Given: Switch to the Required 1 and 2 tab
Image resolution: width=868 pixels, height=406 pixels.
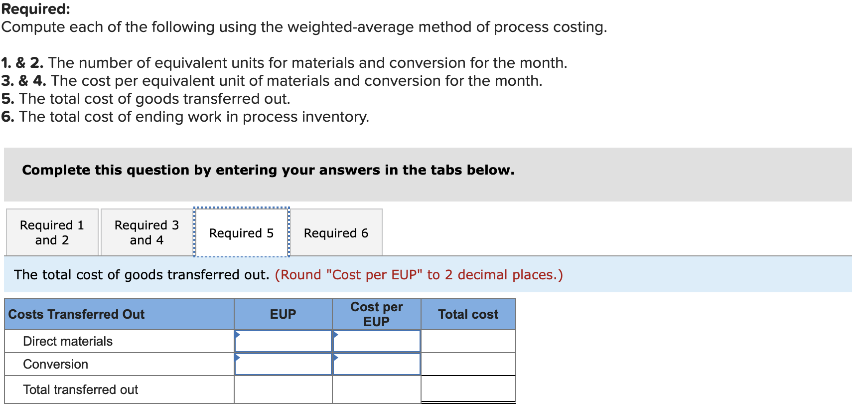Looking at the screenshot, I should click(51, 232).
